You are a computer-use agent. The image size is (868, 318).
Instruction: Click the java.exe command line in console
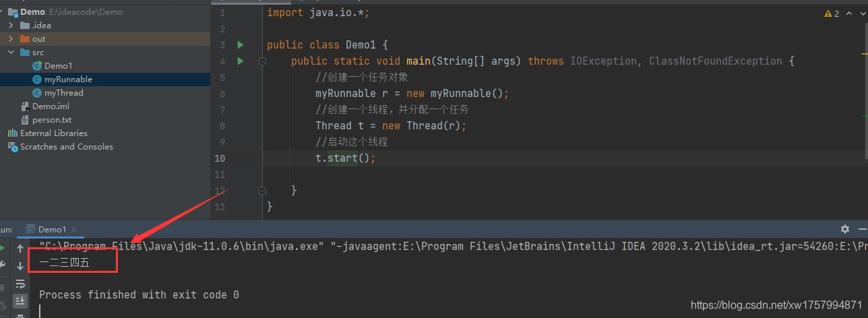point(453,247)
